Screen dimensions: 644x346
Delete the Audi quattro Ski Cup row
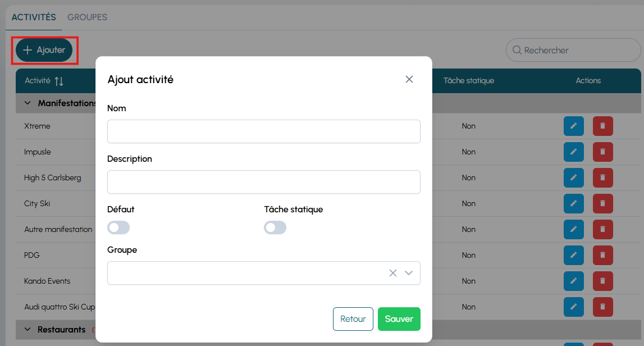[602, 307]
